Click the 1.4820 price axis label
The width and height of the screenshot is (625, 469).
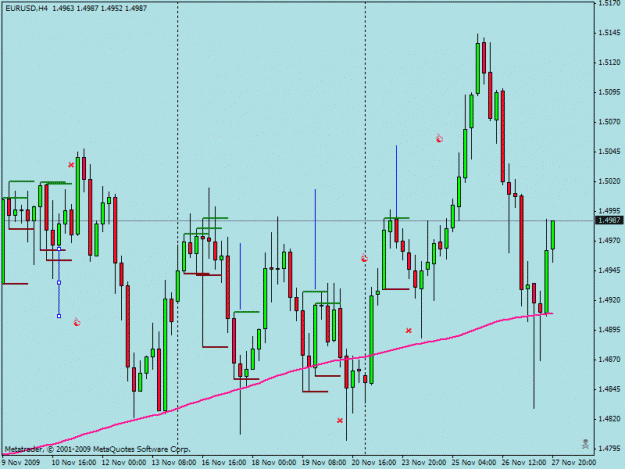point(609,419)
